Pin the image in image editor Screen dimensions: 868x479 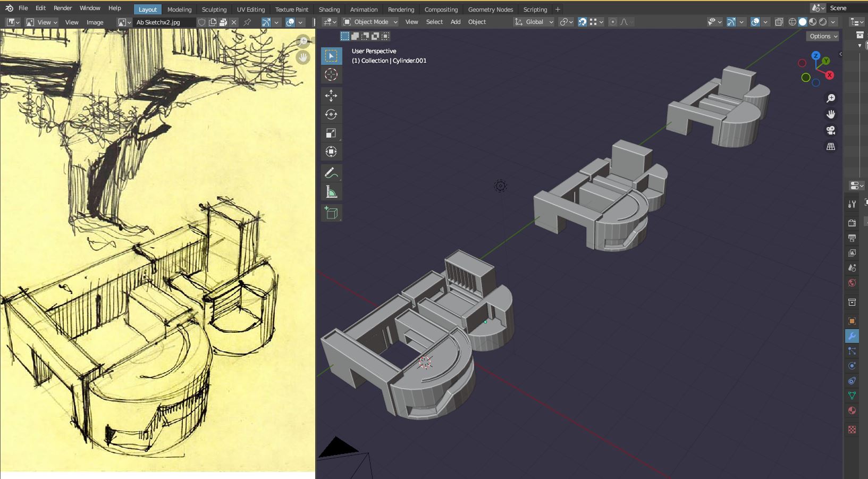pyautogui.click(x=247, y=22)
